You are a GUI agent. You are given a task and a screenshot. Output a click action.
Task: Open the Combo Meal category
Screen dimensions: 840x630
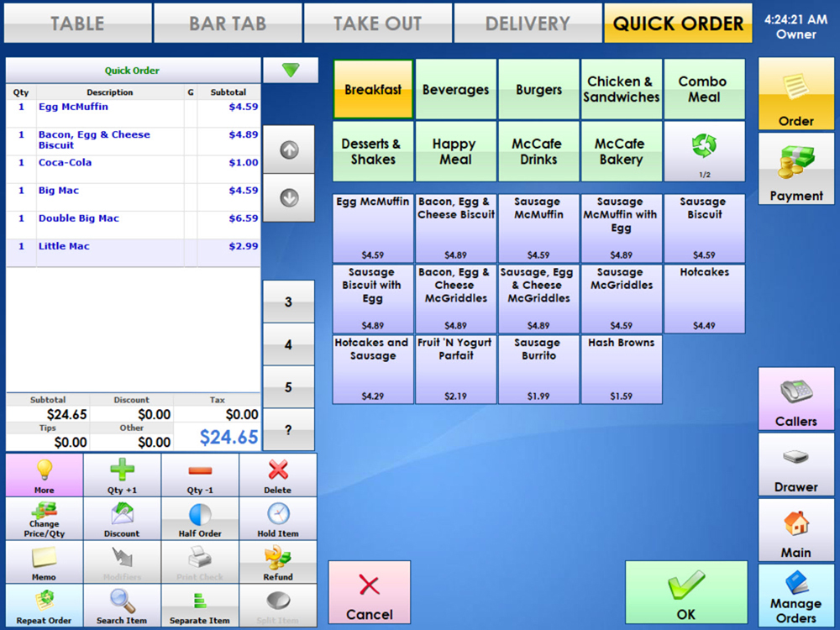point(705,89)
